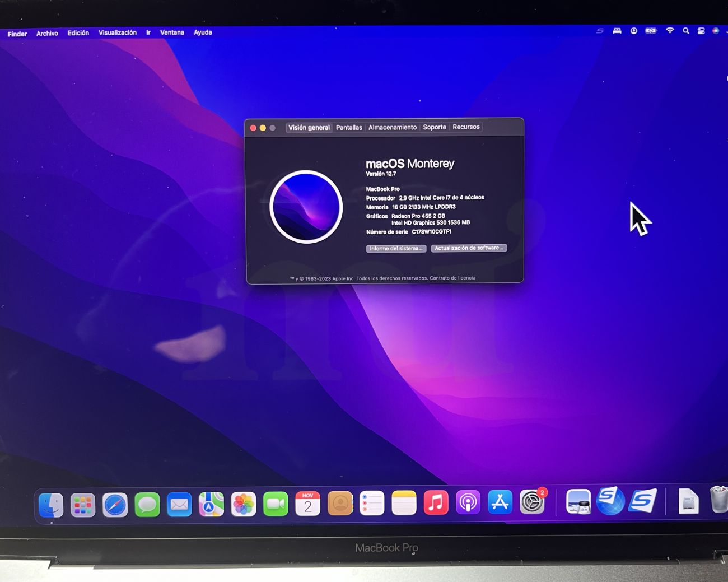Open the Trash in the Dock
The image size is (728, 582).
pos(718,500)
